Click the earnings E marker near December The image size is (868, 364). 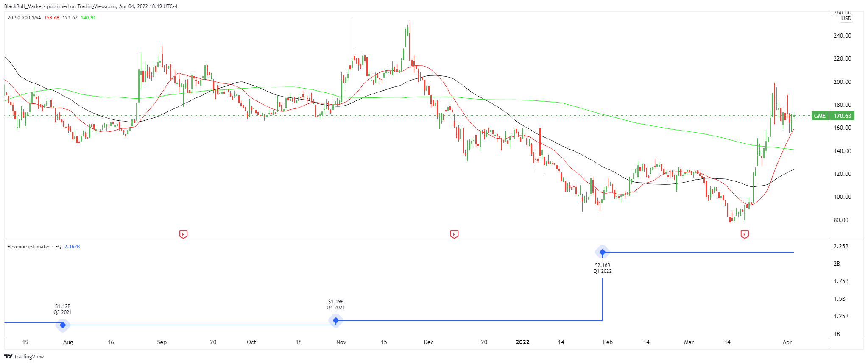pos(454,234)
